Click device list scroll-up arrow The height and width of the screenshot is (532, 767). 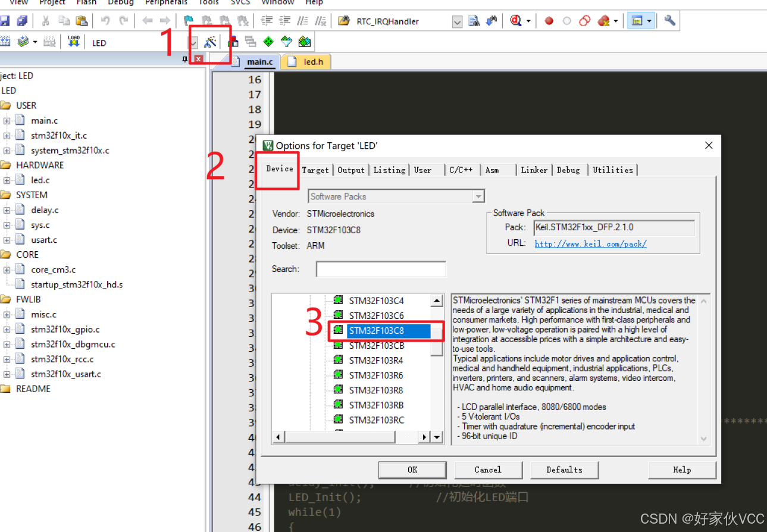[437, 301]
